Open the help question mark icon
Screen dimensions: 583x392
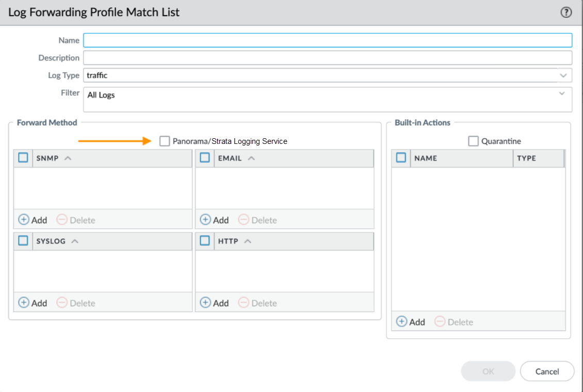566,13
